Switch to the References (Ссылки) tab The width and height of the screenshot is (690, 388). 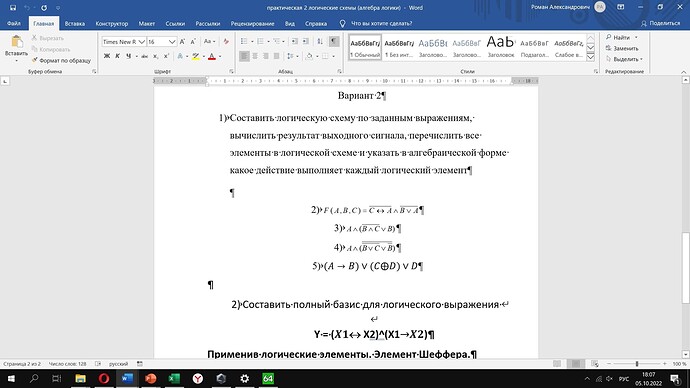pos(175,23)
